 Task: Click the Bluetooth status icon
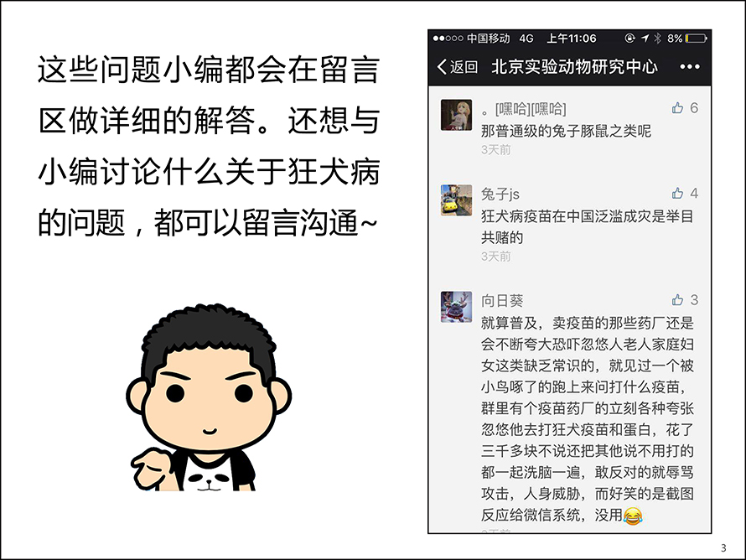point(657,38)
